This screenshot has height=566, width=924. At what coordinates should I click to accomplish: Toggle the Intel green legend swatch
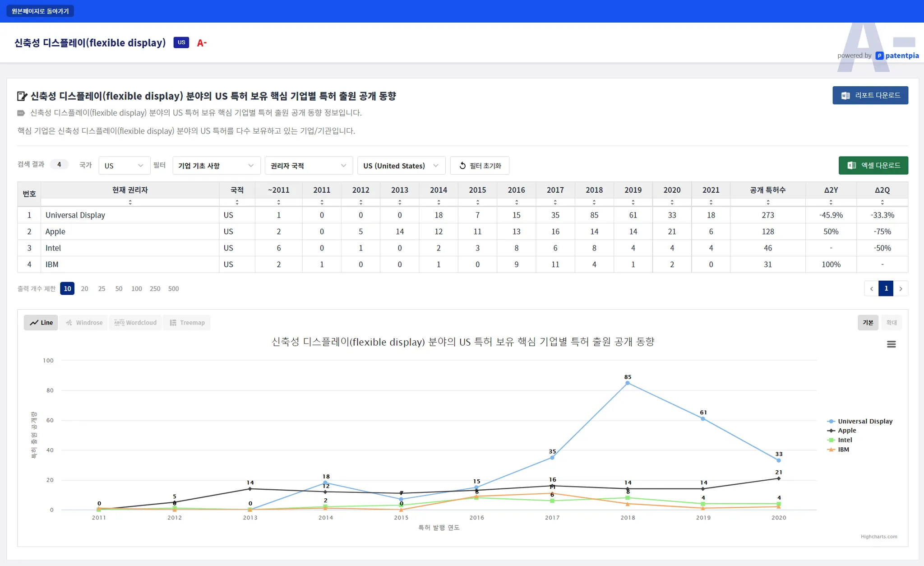(831, 440)
